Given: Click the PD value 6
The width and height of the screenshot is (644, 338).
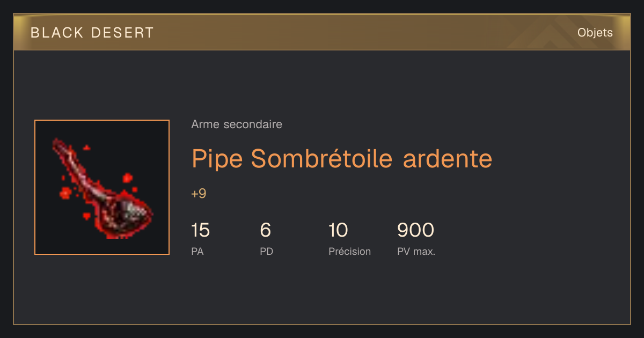Looking at the screenshot, I should click(x=265, y=230).
